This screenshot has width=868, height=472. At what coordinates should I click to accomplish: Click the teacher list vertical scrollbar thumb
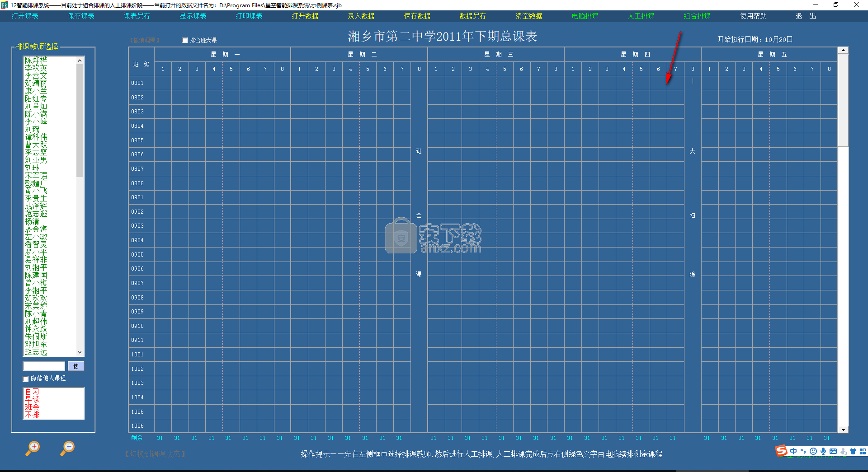coord(80,121)
